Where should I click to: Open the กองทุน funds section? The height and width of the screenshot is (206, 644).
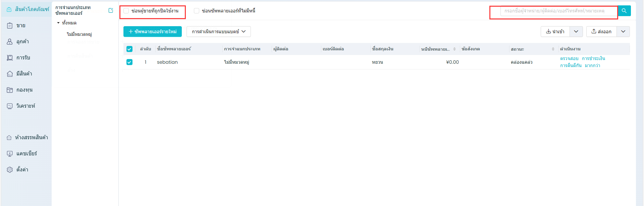click(24, 90)
